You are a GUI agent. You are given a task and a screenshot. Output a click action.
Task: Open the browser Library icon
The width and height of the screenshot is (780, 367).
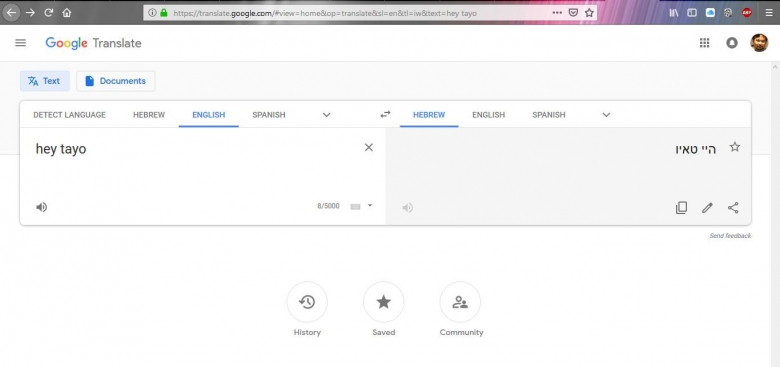[674, 13]
